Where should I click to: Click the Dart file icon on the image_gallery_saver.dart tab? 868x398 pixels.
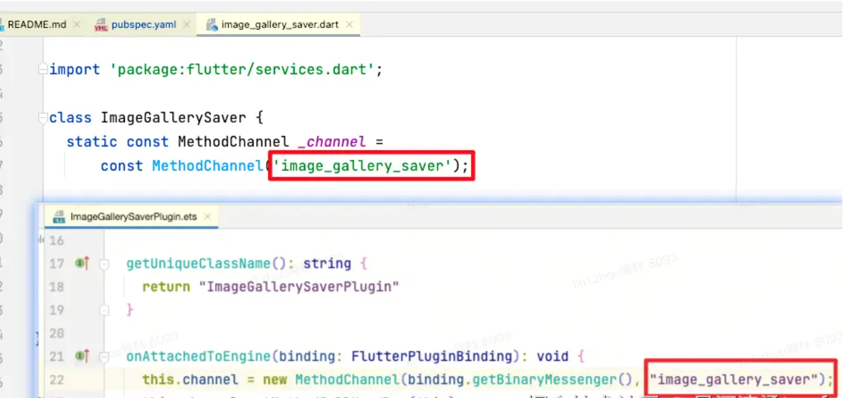(211, 25)
